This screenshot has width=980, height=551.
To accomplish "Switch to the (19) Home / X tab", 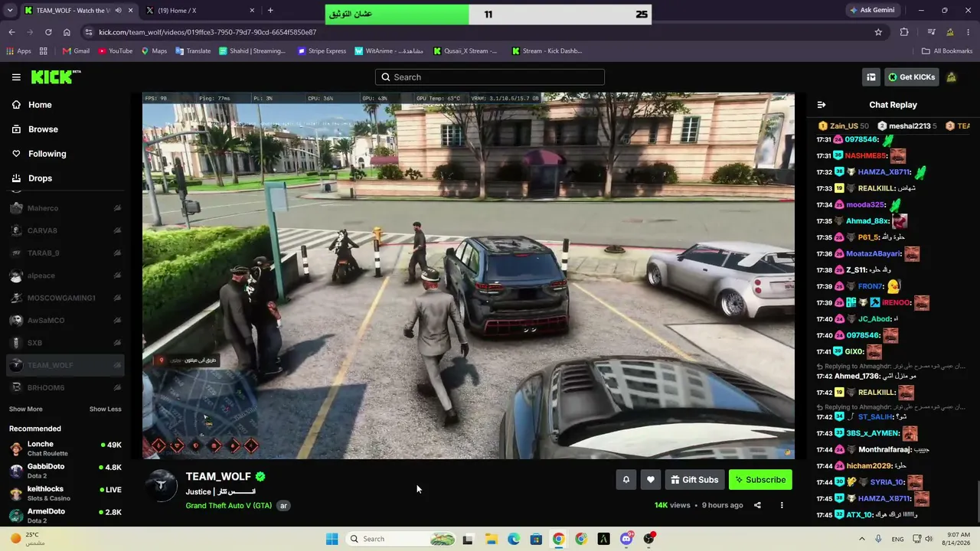I will coord(201,11).
